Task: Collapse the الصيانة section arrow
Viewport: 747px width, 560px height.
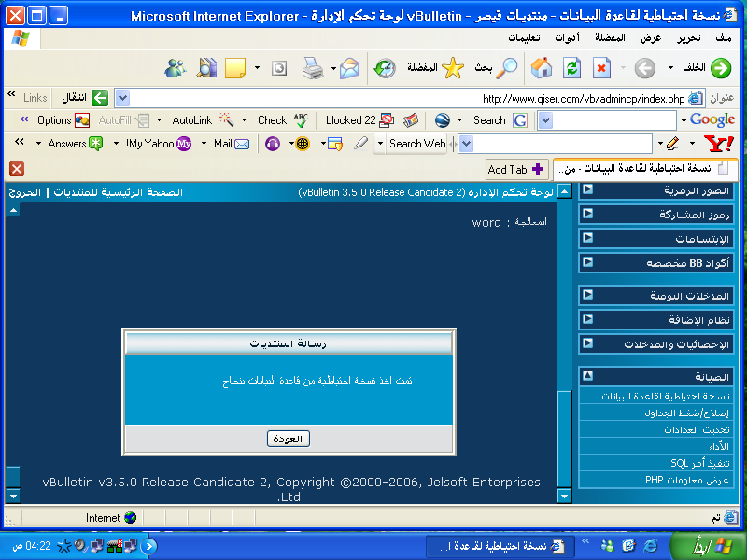Action: [x=587, y=376]
